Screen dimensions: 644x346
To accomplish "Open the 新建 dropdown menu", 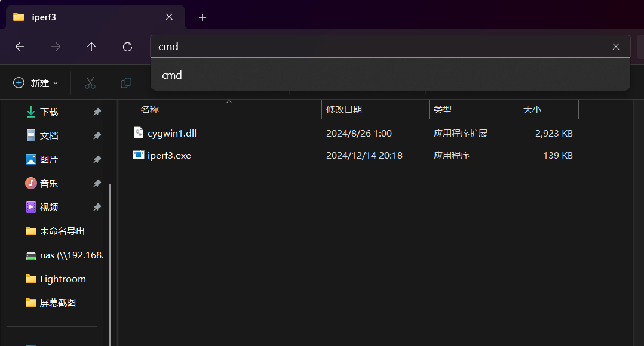I will 36,83.
